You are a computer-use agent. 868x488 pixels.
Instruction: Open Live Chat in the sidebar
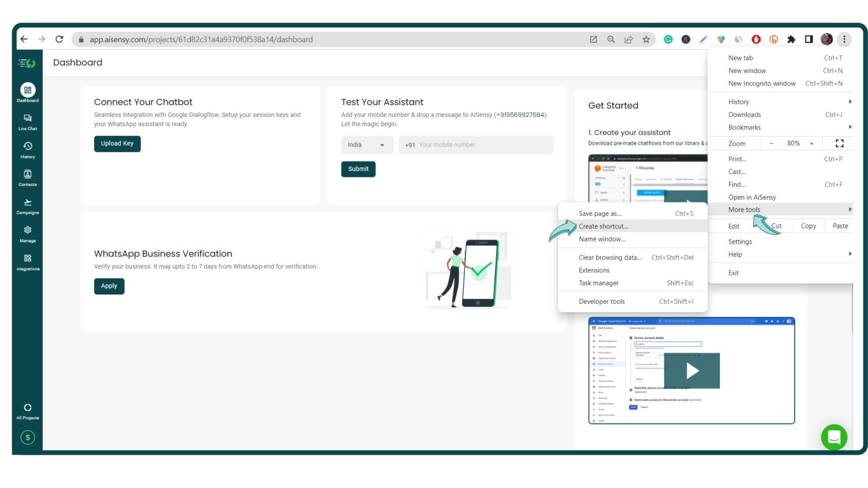click(27, 122)
